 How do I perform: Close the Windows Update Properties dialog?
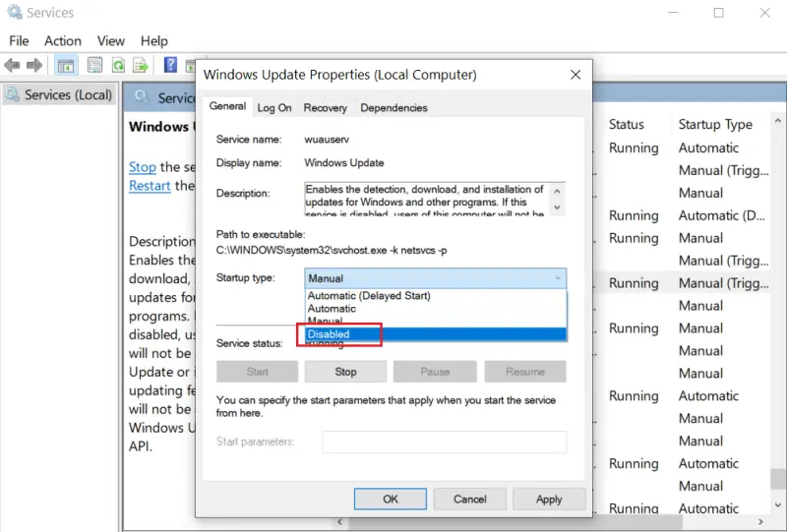[575, 75]
